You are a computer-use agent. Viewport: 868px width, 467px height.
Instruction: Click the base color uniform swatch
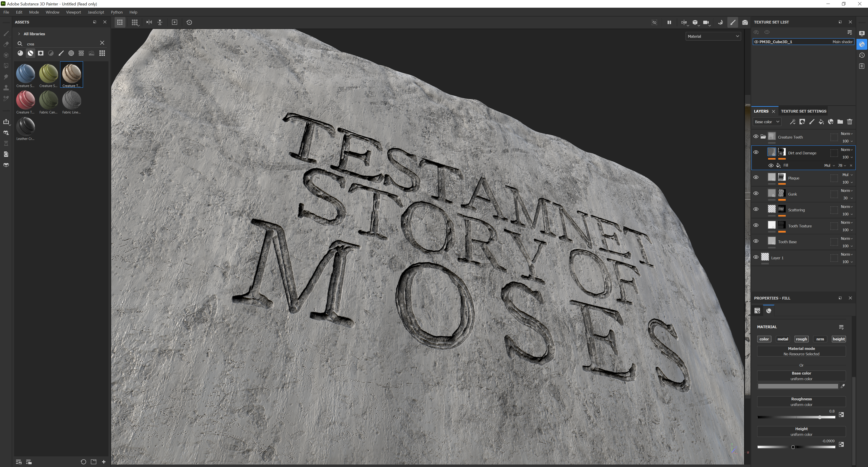(797, 386)
